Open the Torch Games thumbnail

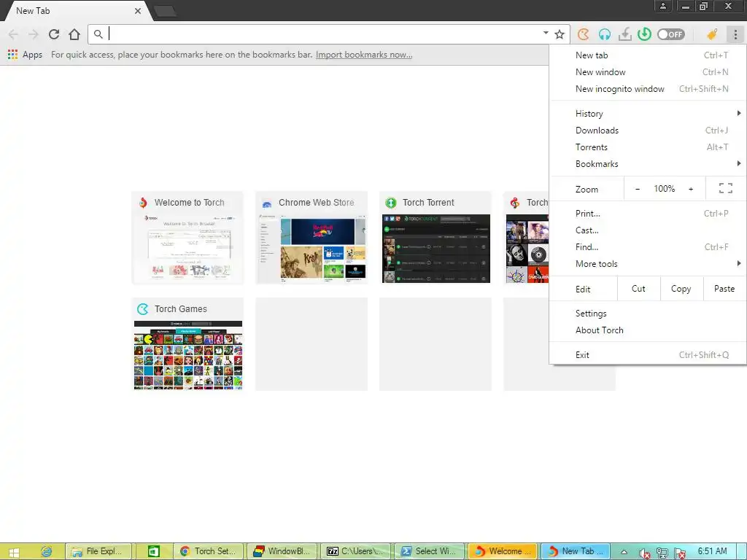(x=187, y=344)
